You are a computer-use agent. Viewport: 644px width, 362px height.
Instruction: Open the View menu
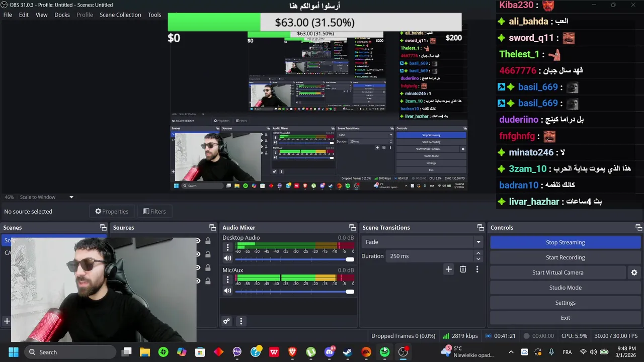(41, 15)
